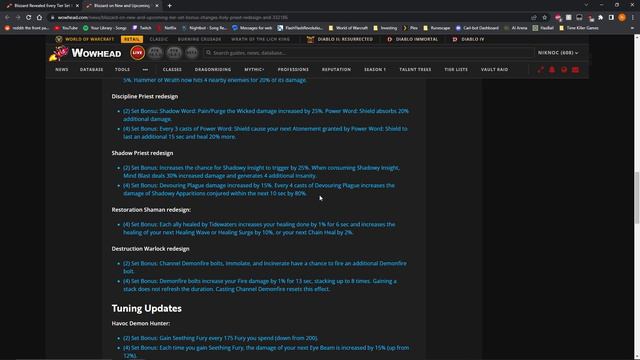Click browser forward arrow
The height and width of the screenshot is (360, 640).
pos(18,18)
